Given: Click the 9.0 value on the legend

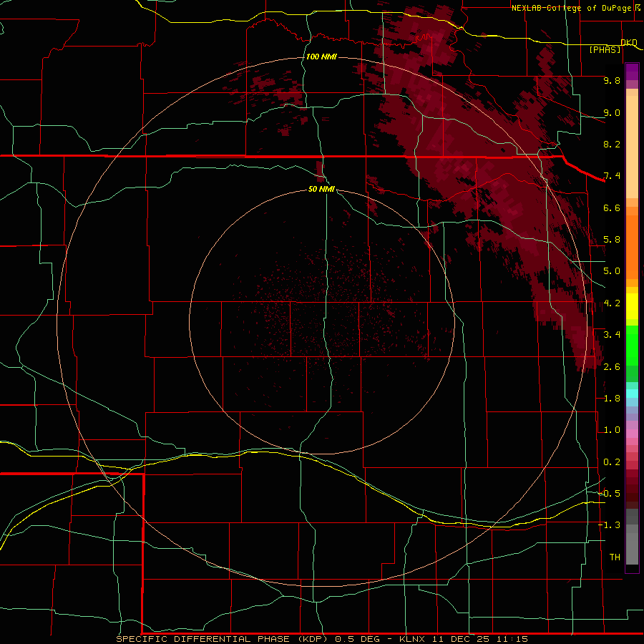Looking at the screenshot, I should [x=612, y=112].
